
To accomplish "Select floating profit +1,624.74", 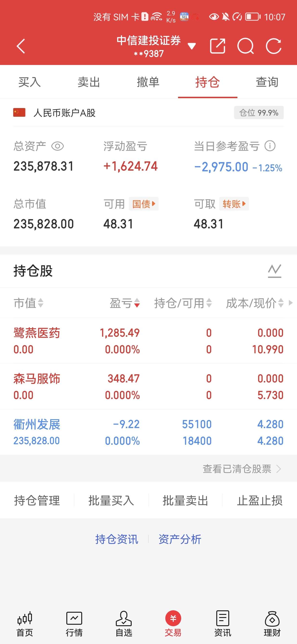I will [130, 166].
